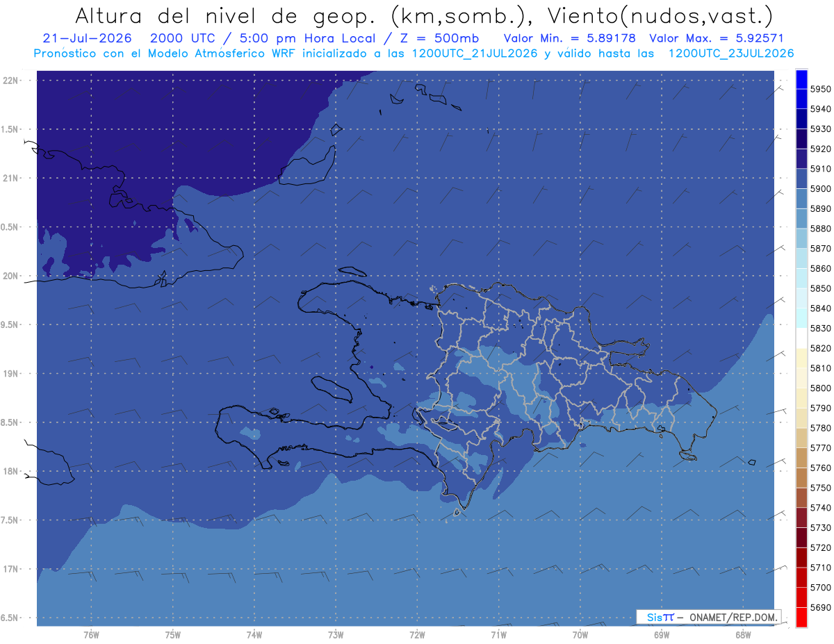The image size is (834, 644).
Task: Click the '20N' latitude axis label
Action: (10, 276)
